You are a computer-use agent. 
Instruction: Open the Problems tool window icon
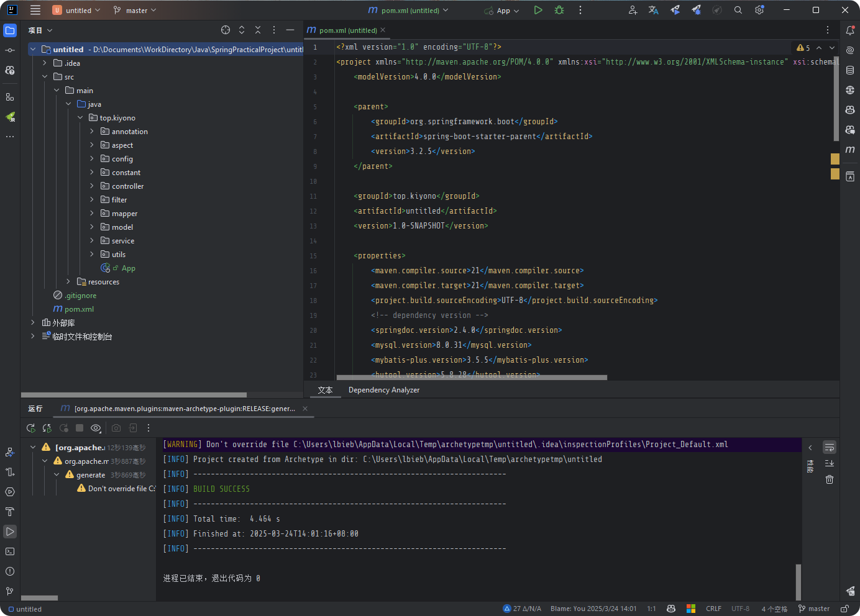[x=10, y=571]
